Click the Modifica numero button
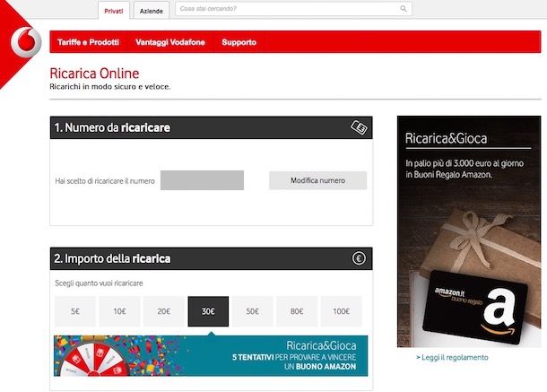The width and height of the screenshot is (547, 392). click(x=317, y=180)
